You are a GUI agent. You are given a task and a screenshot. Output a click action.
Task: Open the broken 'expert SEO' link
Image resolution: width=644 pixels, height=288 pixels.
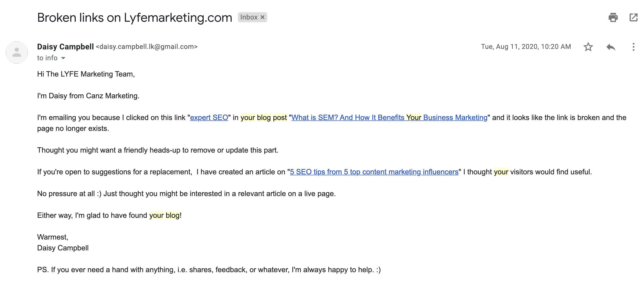click(209, 118)
